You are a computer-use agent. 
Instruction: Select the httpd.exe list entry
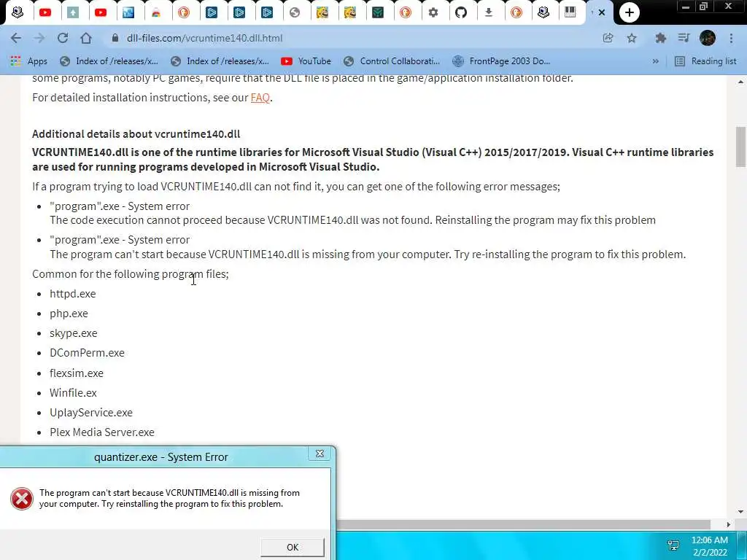coord(72,294)
